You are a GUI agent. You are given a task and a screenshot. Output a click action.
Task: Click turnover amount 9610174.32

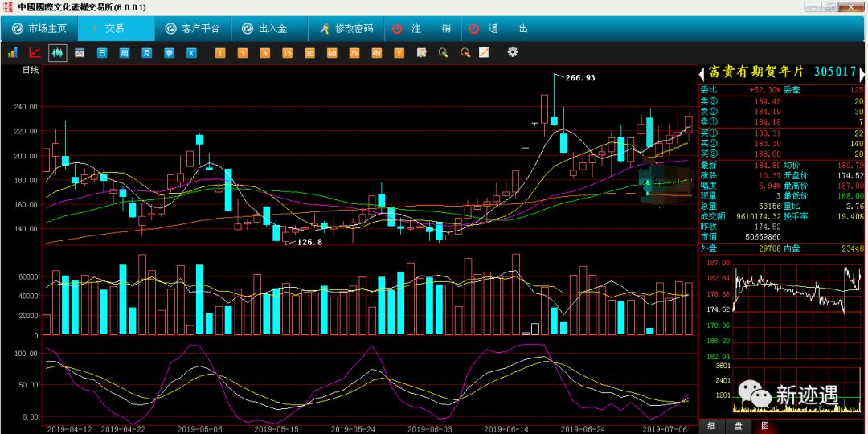(x=759, y=216)
